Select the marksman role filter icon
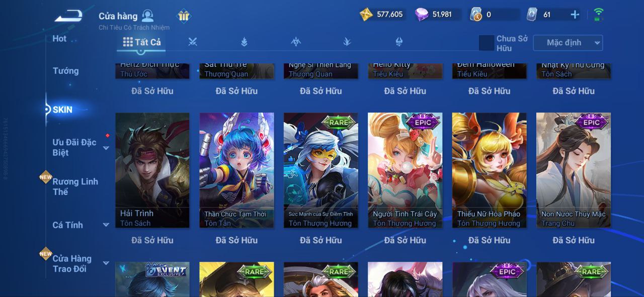This screenshot has width=644, height=297. click(347, 42)
